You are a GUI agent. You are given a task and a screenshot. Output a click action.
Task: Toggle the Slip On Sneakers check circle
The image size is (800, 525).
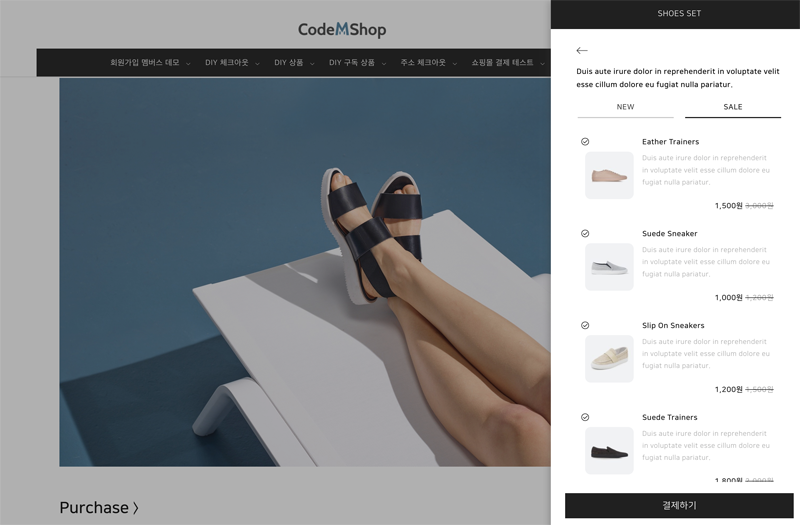(585, 326)
